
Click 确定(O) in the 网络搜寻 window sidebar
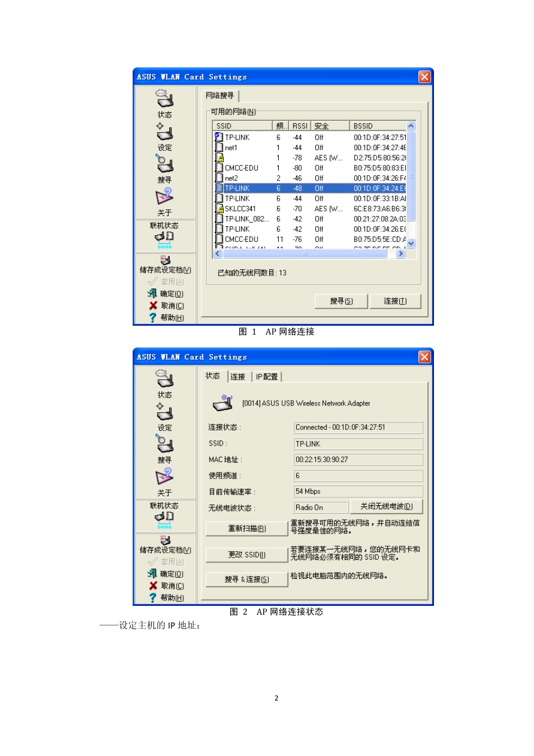coord(166,294)
